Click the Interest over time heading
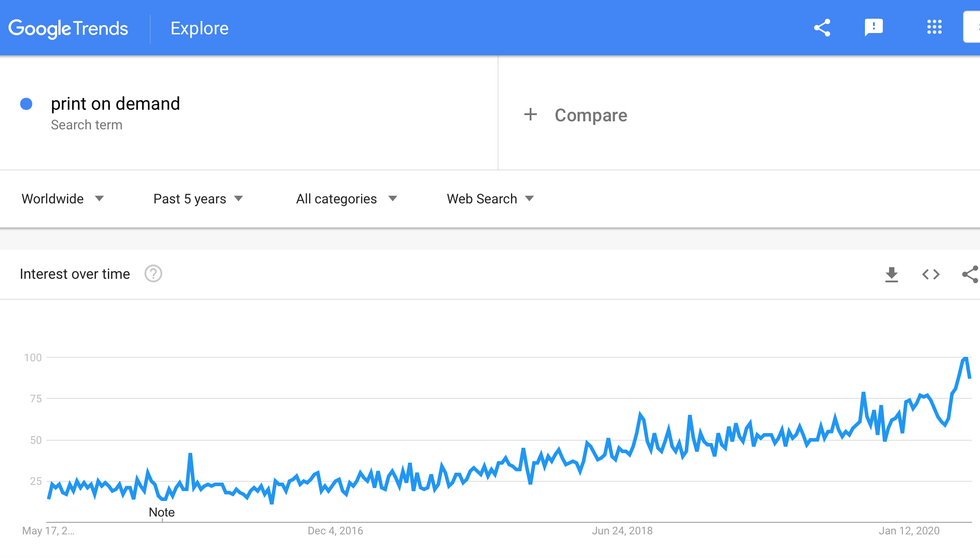 tap(75, 274)
